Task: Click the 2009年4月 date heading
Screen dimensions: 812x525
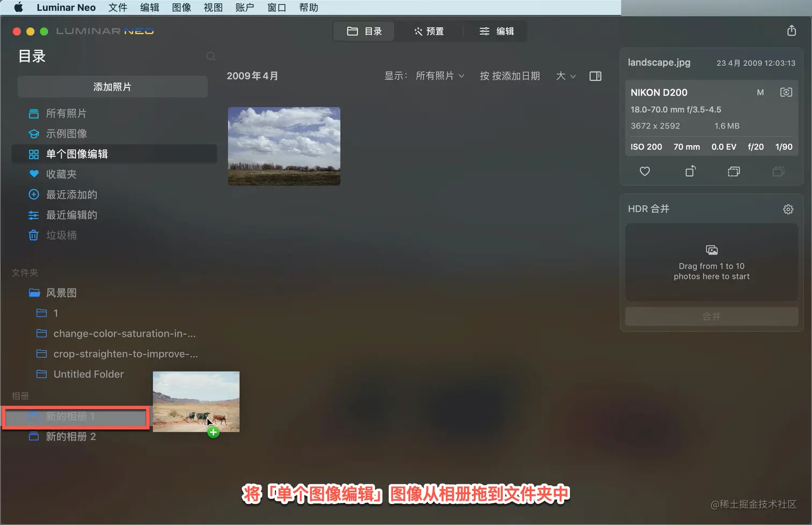Action: coord(252,76)
